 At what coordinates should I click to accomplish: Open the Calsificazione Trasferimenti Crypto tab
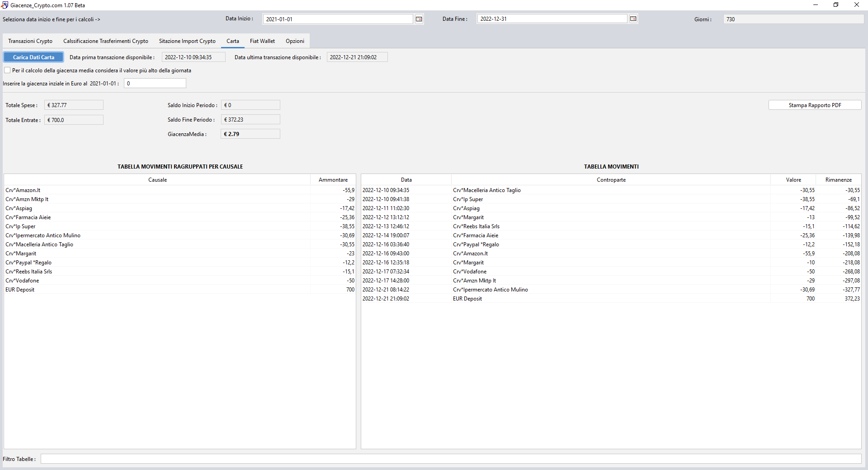[x=105, y=41]
